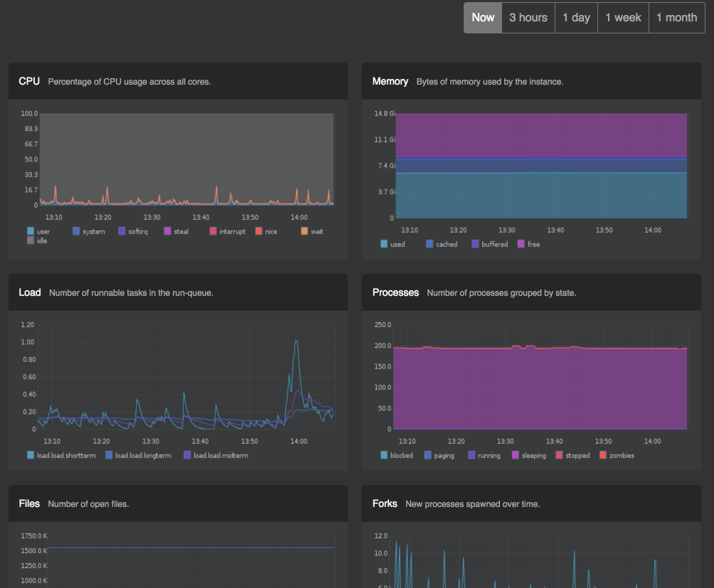The image size is (714, 588).
Task: Toggle the user series in CPU legend
Action: point(38,231)
